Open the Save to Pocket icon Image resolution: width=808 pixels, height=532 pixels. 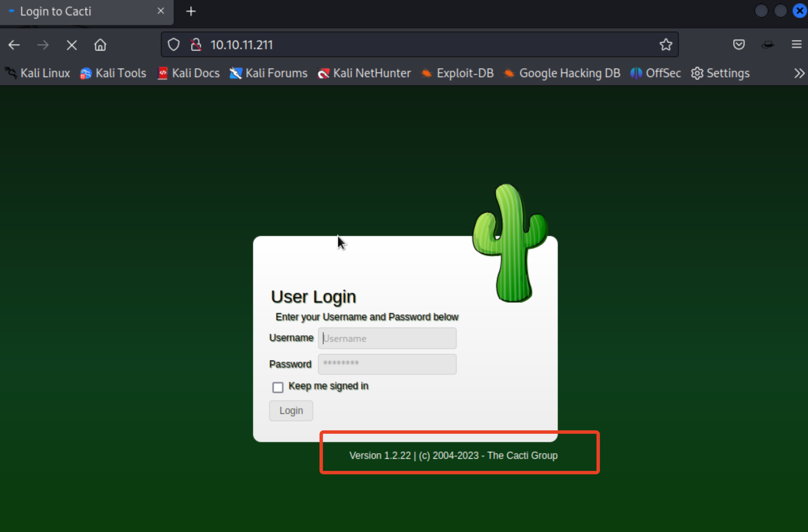click(x=739, y=44)
